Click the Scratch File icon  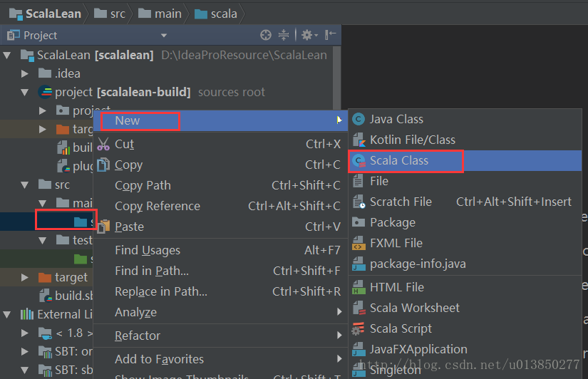[359, 202]
